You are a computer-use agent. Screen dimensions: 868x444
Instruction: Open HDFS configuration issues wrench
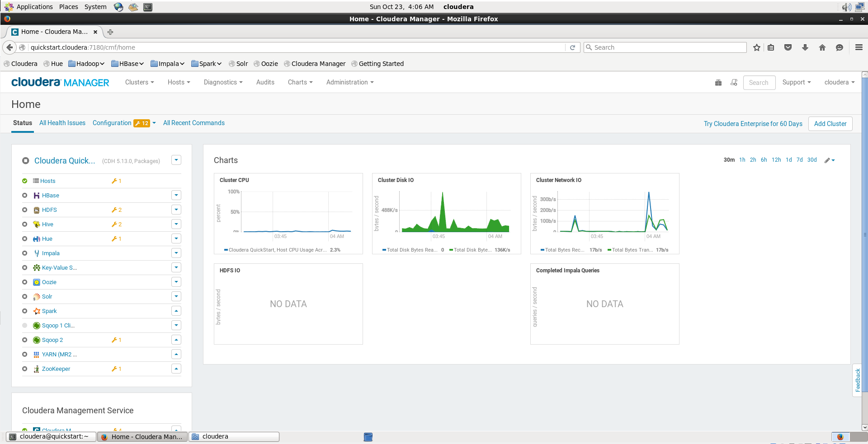[117, 210]
